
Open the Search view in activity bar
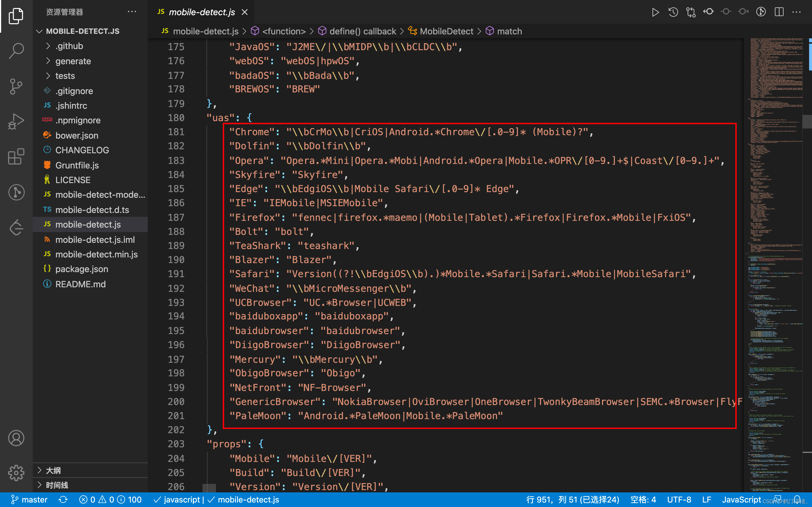16,51
